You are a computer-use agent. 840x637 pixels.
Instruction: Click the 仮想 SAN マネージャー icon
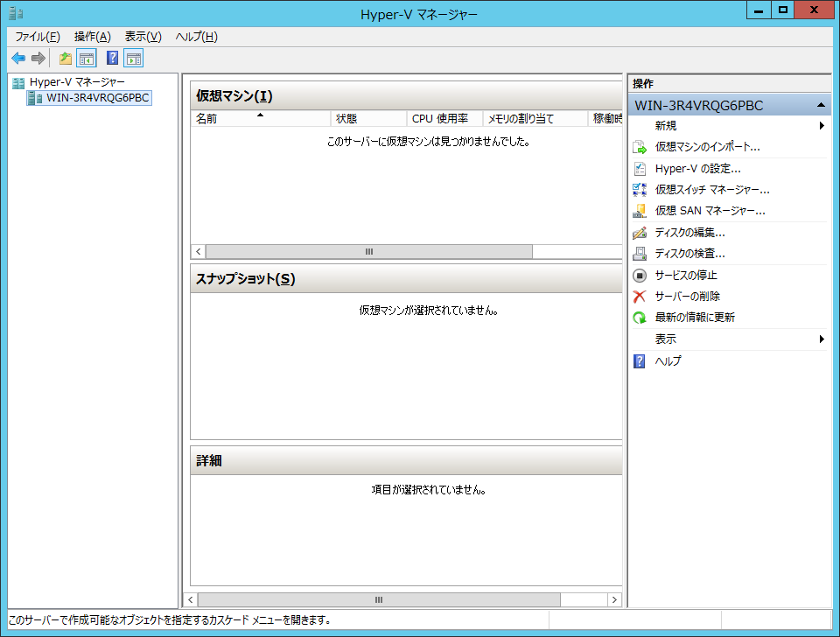click(640, 211)
